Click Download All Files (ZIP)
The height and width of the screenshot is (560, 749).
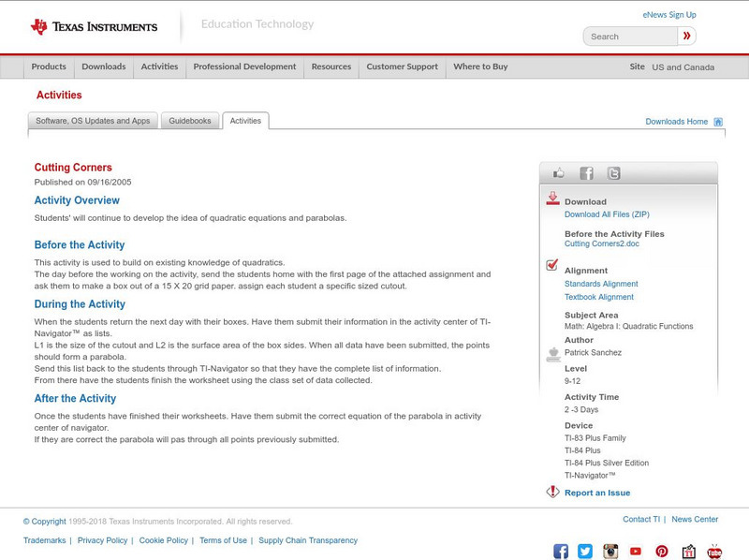pyautogui.click(x=607, y=214)
